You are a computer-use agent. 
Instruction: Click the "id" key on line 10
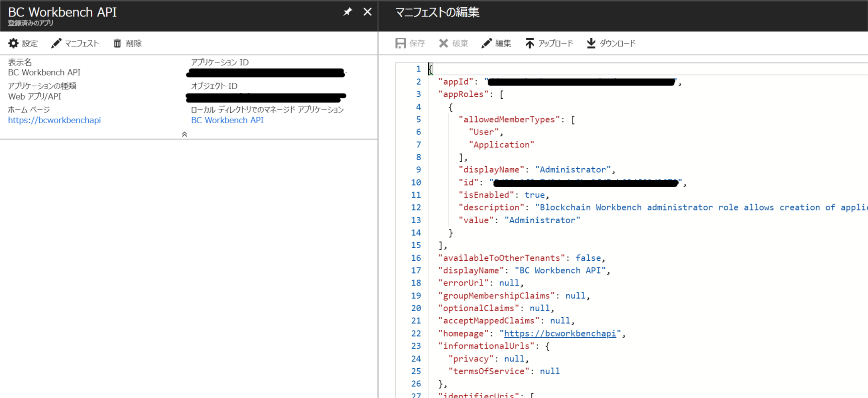[x=469, y=183]
